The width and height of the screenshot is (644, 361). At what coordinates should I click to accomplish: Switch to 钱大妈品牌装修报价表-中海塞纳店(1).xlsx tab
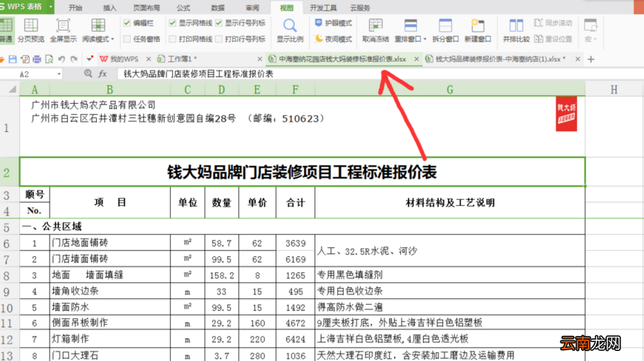point(496,59)
